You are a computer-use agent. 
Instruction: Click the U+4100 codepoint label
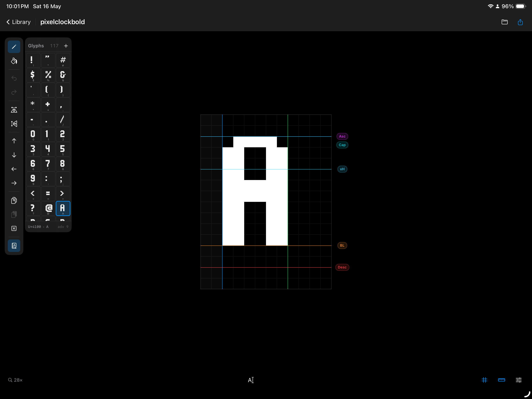34,227
